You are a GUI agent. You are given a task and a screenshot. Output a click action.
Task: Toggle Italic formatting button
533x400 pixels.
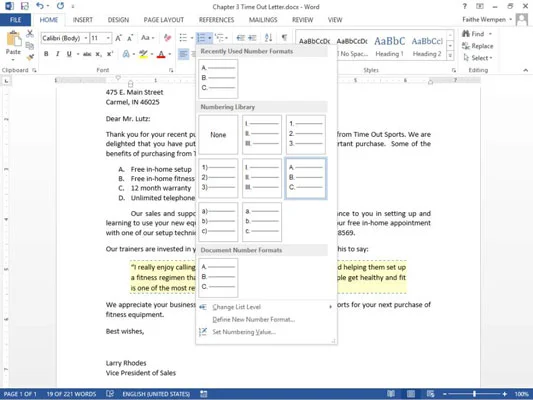pos(57,54)
